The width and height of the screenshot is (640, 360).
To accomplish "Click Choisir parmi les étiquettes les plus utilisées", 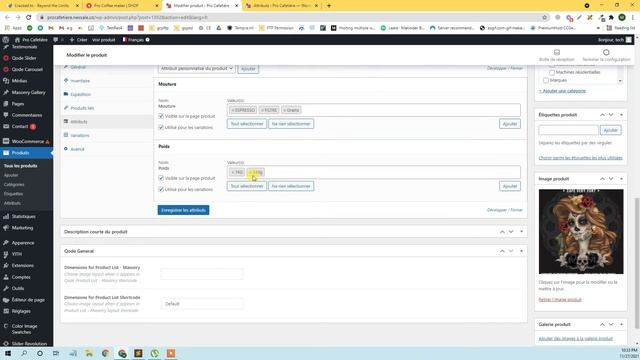I will 580,158.
